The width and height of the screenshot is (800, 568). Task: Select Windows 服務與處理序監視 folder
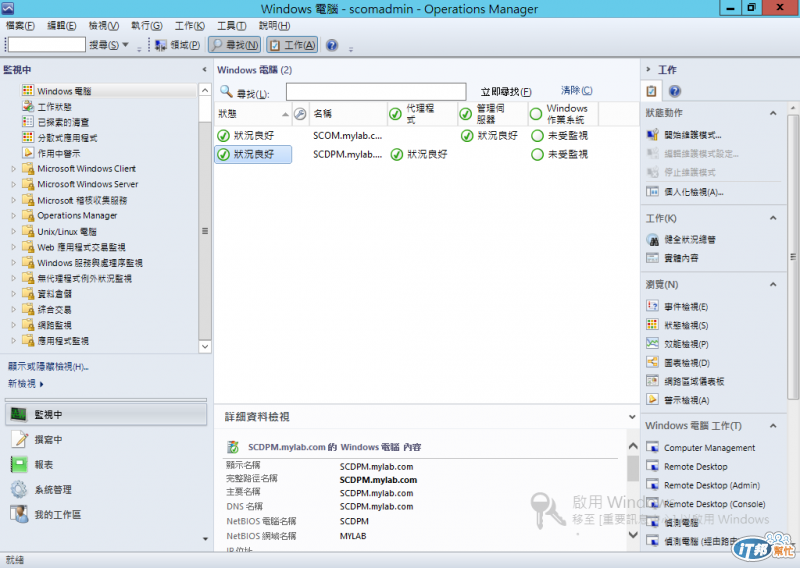[90, 263]
